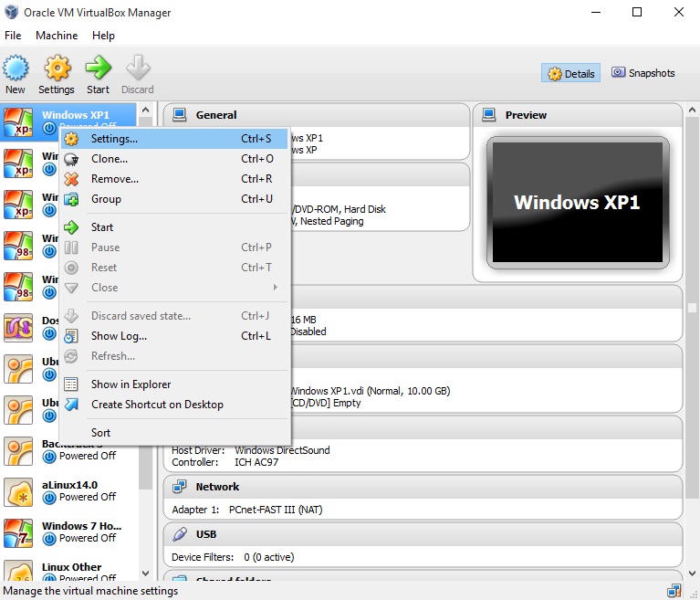This screenshot has width=700, height=600.
Task: Click the gear icon beside Settings... entry
Action: (71, 139)
